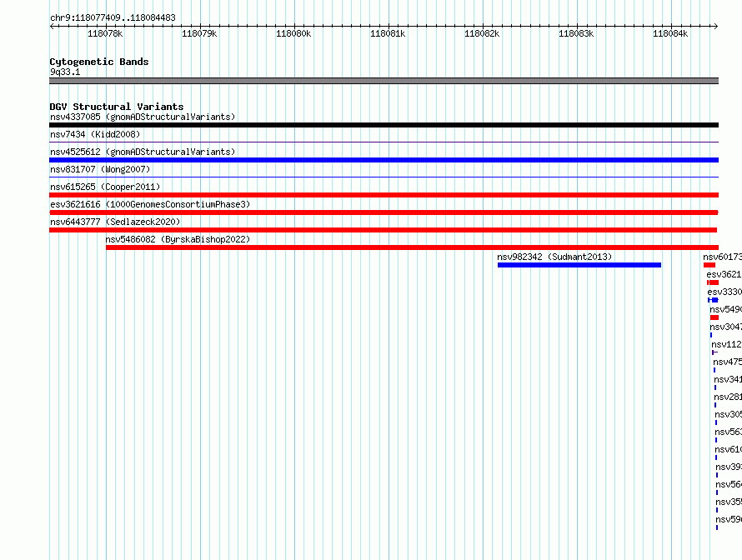Click the truncated 'nsv355' variant label
This screenshot has width=742, height=560.
(729, 502)
